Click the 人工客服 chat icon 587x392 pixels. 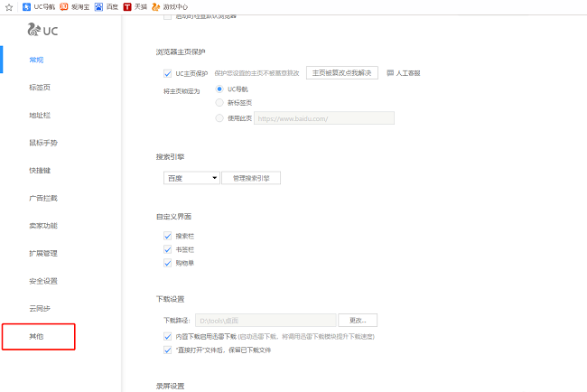(x=390, y=73)
